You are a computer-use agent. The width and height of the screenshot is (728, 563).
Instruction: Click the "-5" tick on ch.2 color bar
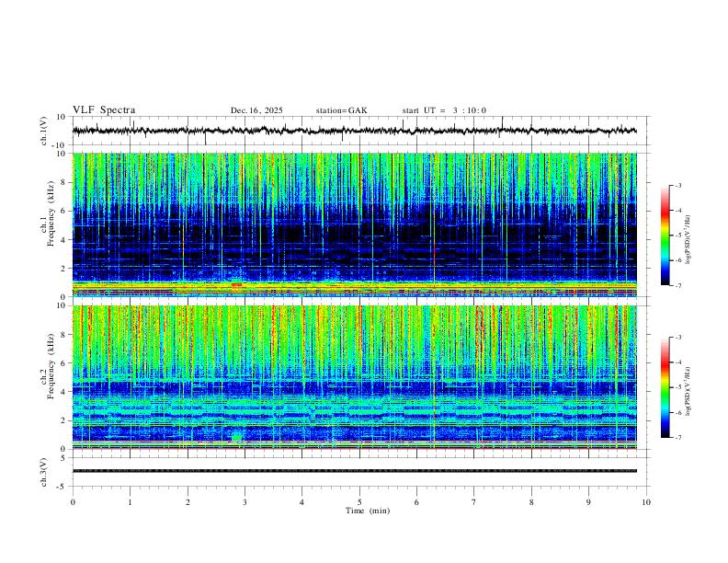pos(678,387)
